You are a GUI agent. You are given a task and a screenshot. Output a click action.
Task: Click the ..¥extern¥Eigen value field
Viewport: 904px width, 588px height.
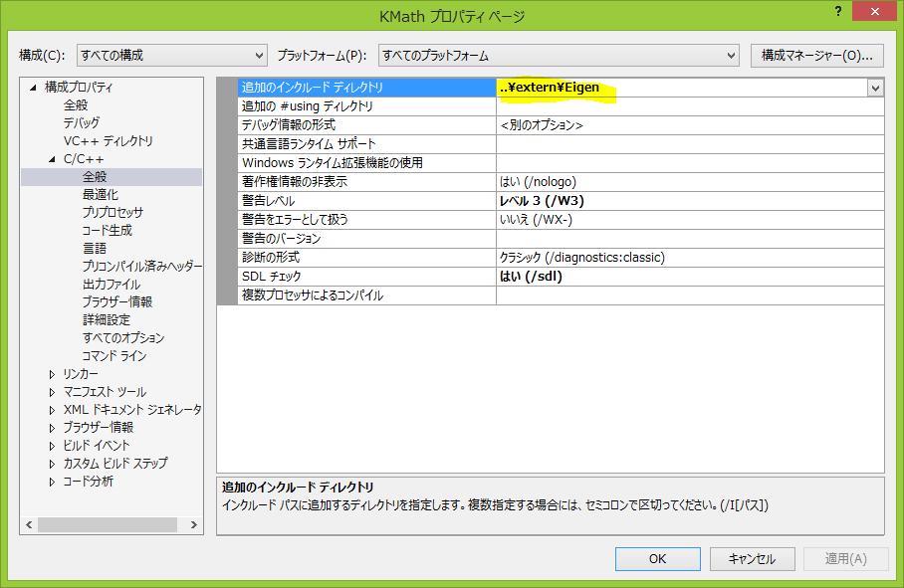(x=681, y=88)
